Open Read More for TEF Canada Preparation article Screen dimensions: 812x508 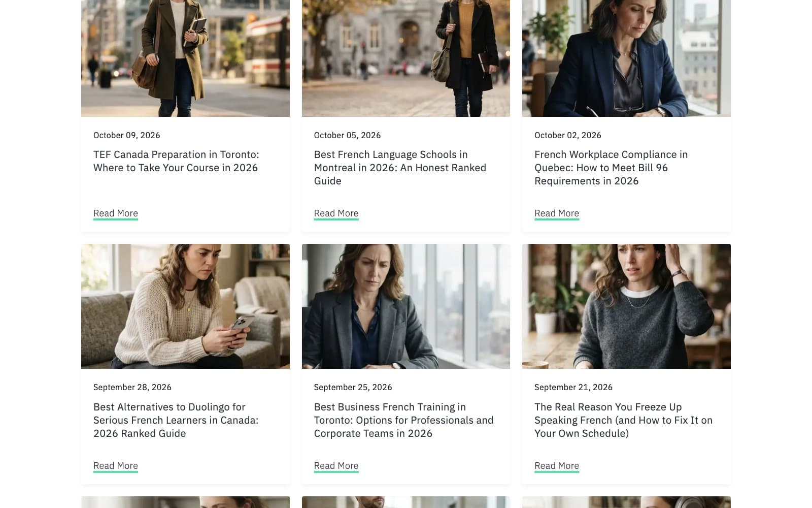coord(116,213)
